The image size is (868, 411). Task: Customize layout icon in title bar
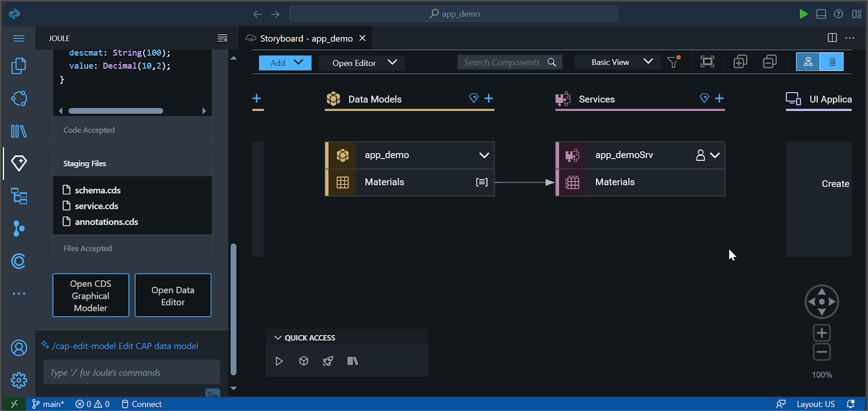857,14
